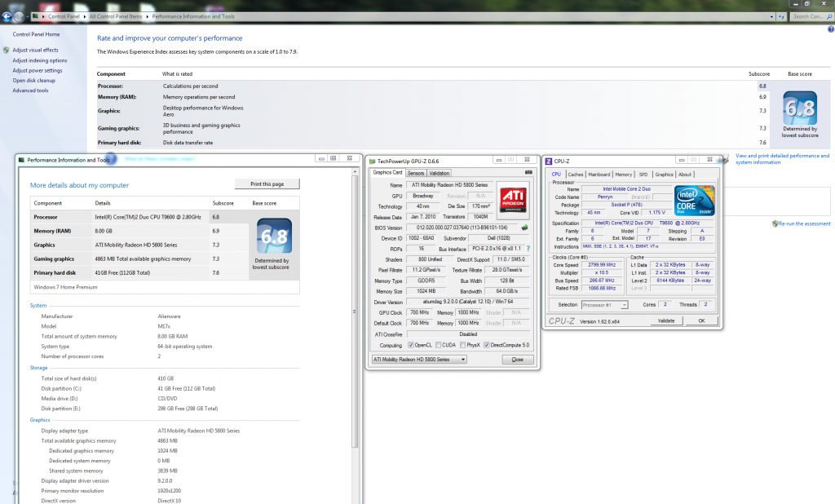Screen dimensions: 835x504
Task: Toggle the PhysX checkbox in GPU-Z
Action: coord(463,345)
